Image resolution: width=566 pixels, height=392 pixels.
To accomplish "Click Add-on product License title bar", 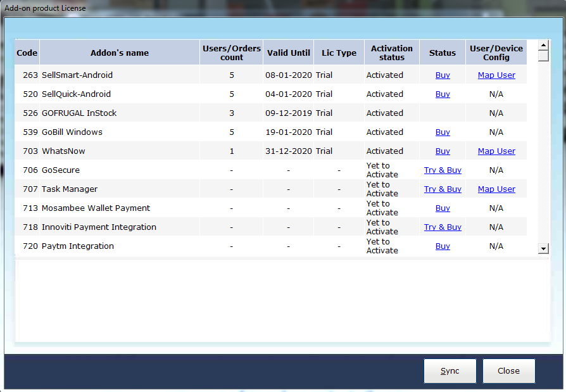I will coord(283,8).
